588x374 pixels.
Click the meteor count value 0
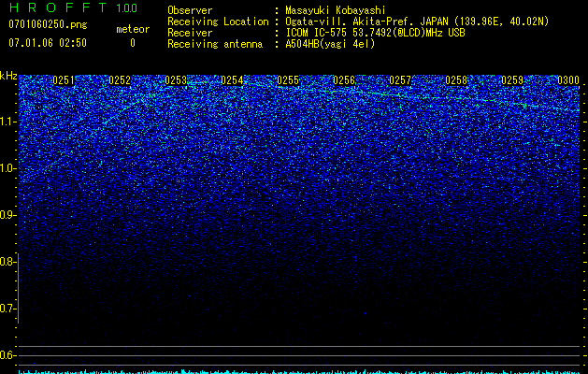click(133, 43)
